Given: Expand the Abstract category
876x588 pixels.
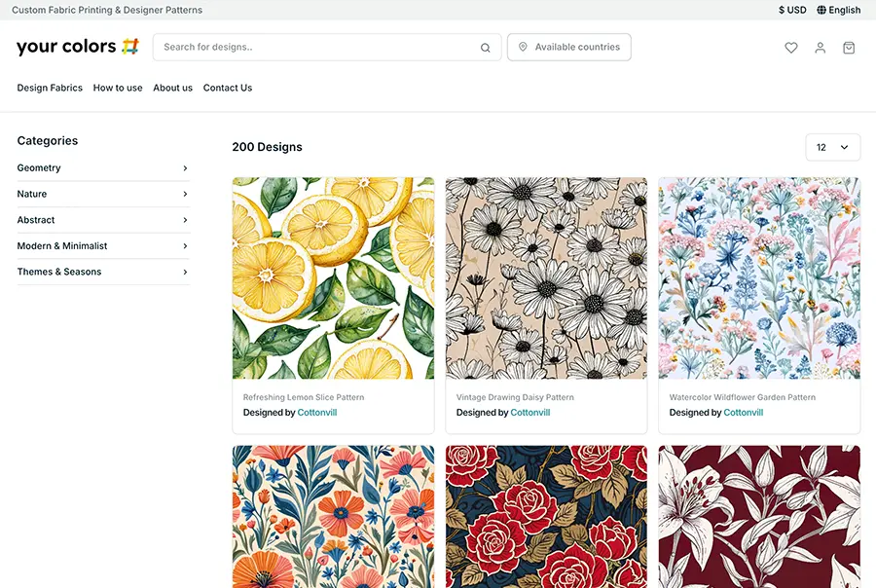Looking at the screenshot, I should (x=103, y=220).
